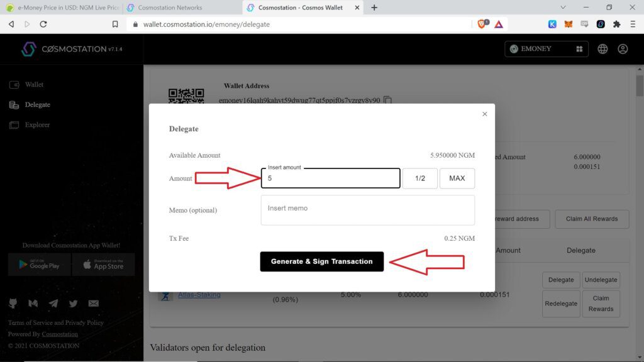The width and height of the screenshot is (644, 362).
Task: Click the email icon in sidebar footer
Action: click(x=94, y=304)
